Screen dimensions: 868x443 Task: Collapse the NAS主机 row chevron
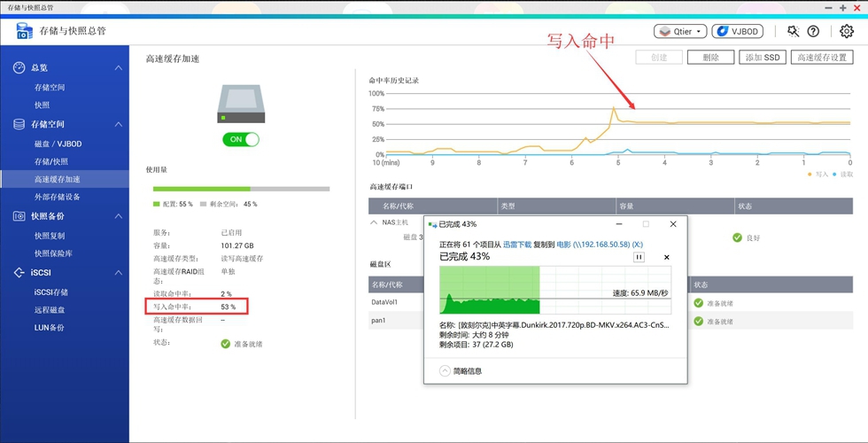[x=374, y=222]
